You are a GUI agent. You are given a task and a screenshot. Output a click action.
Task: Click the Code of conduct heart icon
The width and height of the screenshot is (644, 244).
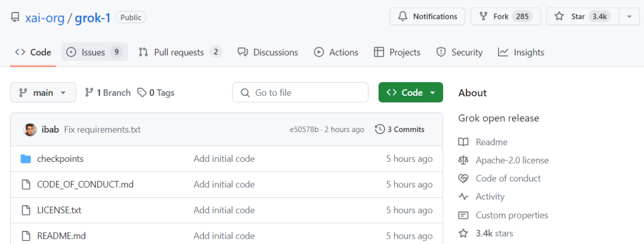click(x=463, y=179)
